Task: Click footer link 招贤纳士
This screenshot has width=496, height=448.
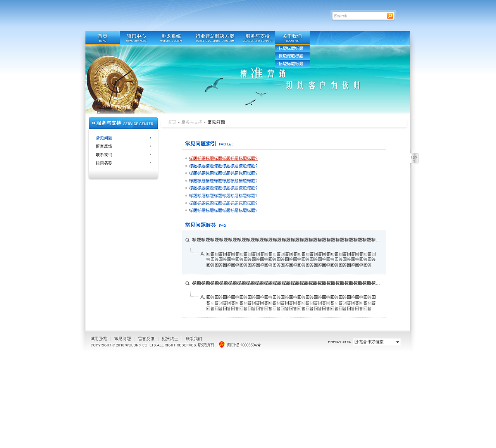Action: click(x=170, y=339)
